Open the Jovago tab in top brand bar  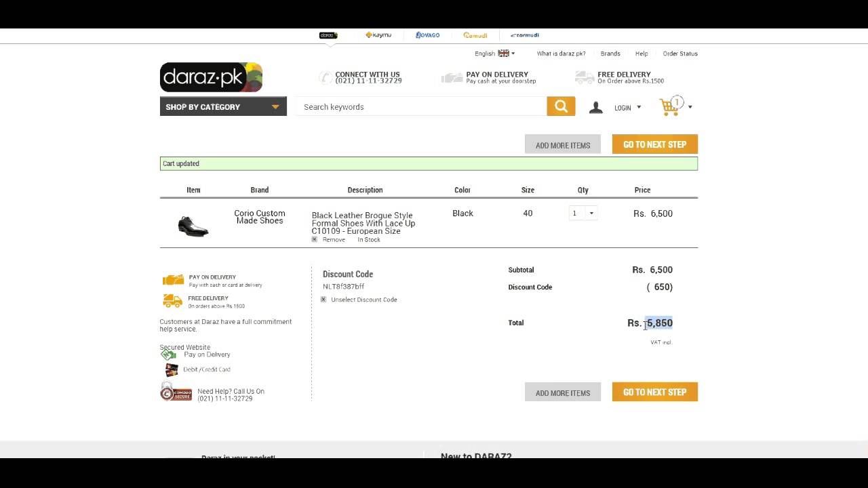pyautogui.click(x=428, y=35)
